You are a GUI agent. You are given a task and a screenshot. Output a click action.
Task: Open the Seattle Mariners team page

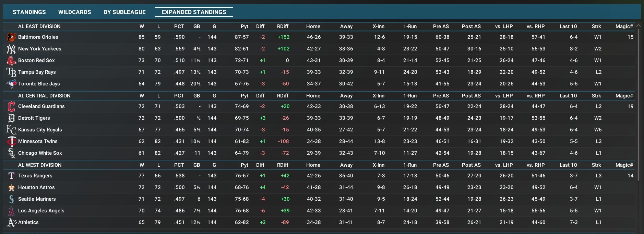tap(37, 199)
